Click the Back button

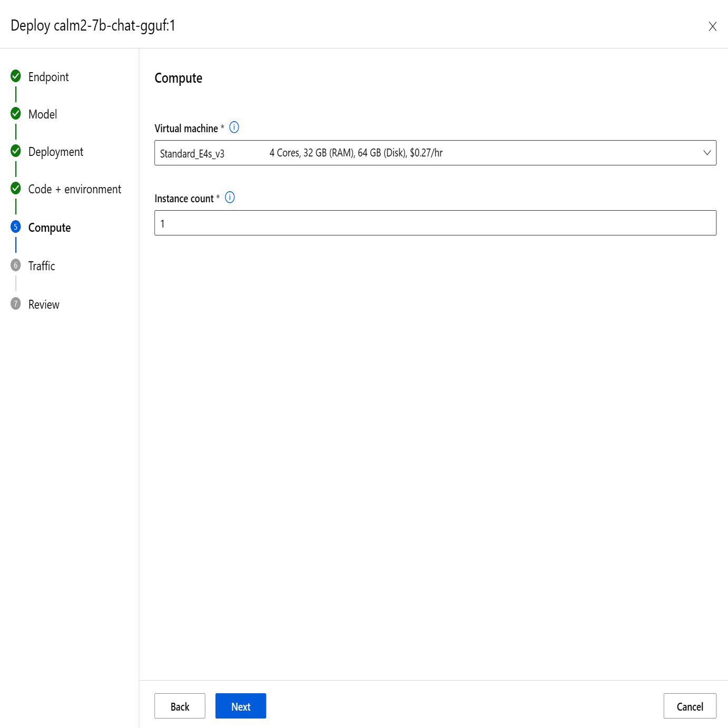pyautogui.click(x=180, y=706)
